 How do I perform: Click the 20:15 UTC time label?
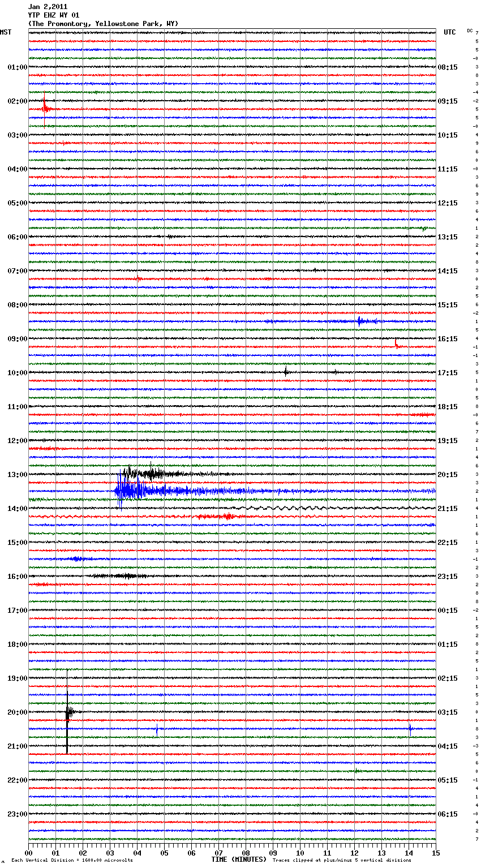[448, 475]
